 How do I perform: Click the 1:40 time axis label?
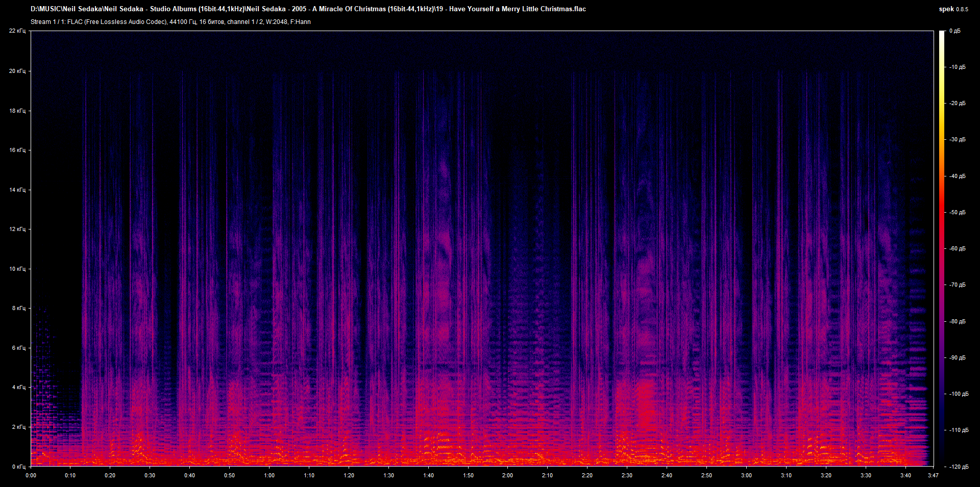[x=429, y=475]
